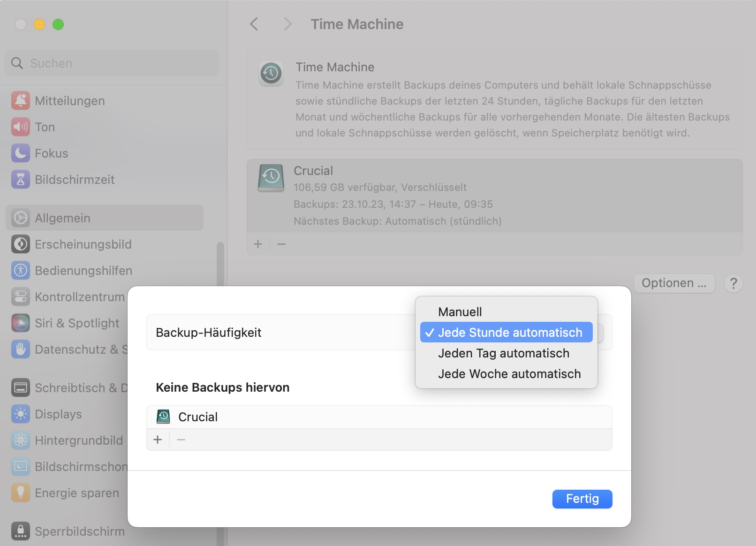Open Ton settings via speaker icon
756x546 pixels.
coord(21,127)
